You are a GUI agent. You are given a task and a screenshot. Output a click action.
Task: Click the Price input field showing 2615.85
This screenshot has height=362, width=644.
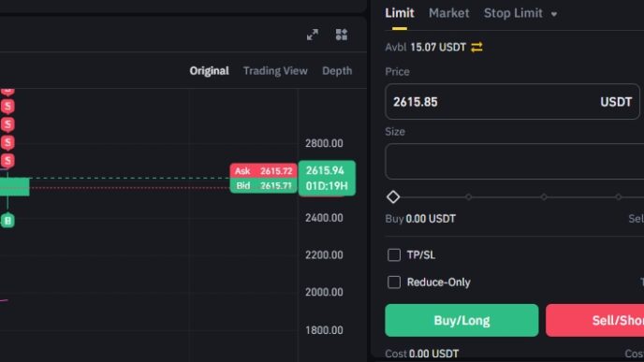coord(512,102)
